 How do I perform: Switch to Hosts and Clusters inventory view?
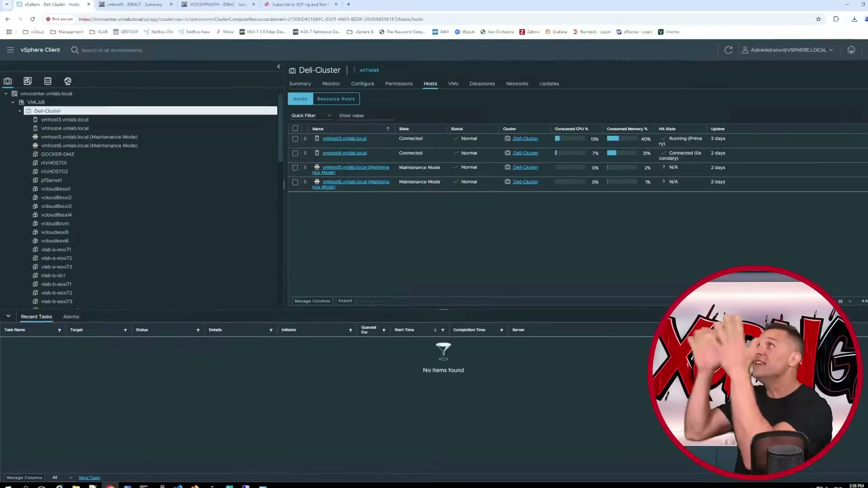tap(8, 81)
